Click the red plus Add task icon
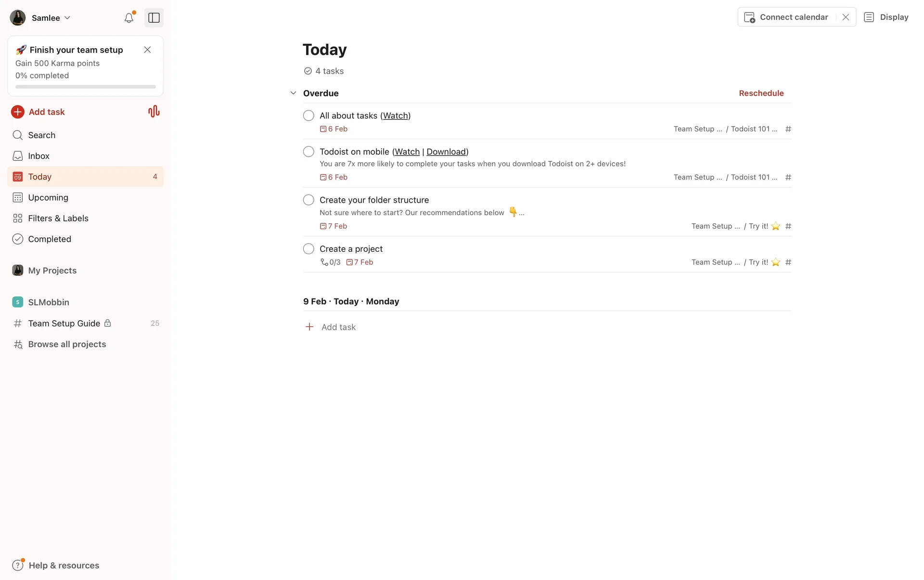The image size is (924, 580). (x=18, y=112)
